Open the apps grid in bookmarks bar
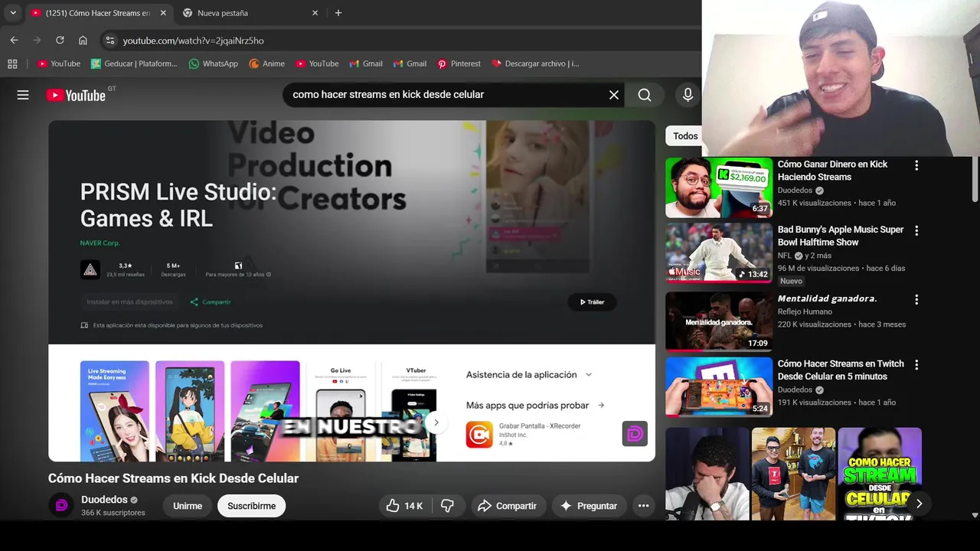The image size is (980, 551). 12,64
